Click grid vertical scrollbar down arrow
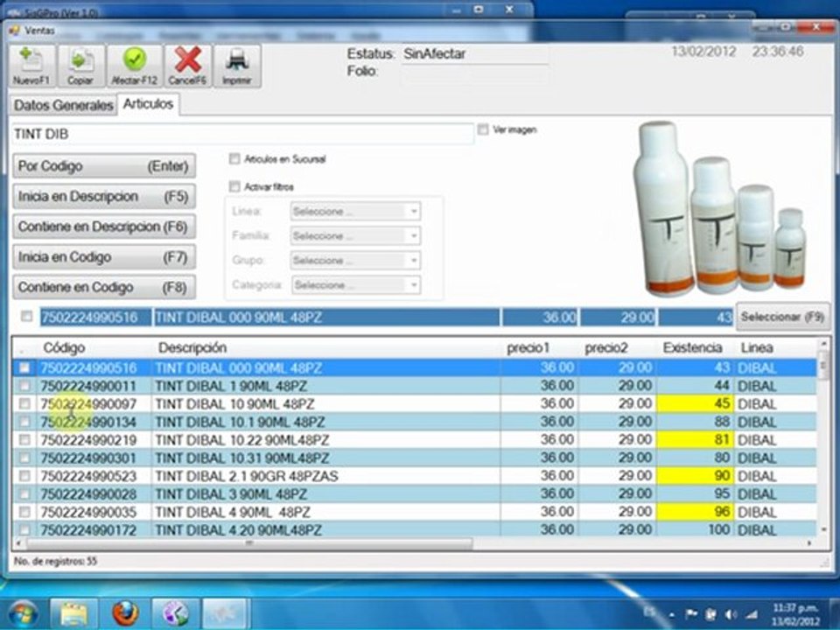 click(824, 529)
